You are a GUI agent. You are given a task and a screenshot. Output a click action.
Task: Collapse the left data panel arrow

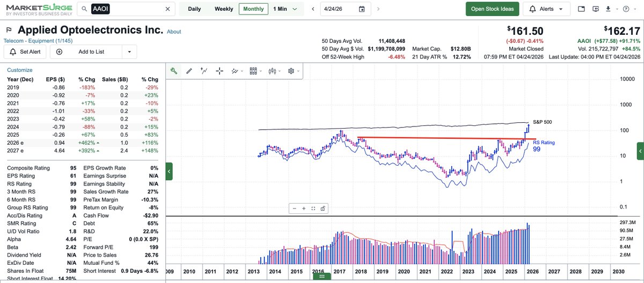point(169,172)
